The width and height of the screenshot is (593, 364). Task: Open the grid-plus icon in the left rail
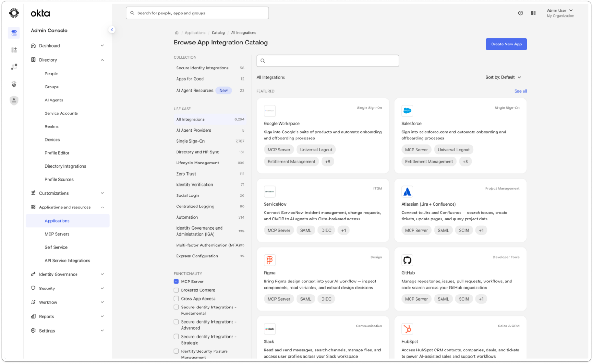pyautogui.click(x=14, y=50)
